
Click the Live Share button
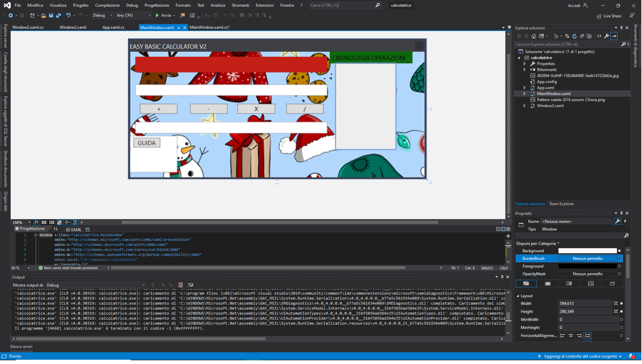tap(609, 16)
